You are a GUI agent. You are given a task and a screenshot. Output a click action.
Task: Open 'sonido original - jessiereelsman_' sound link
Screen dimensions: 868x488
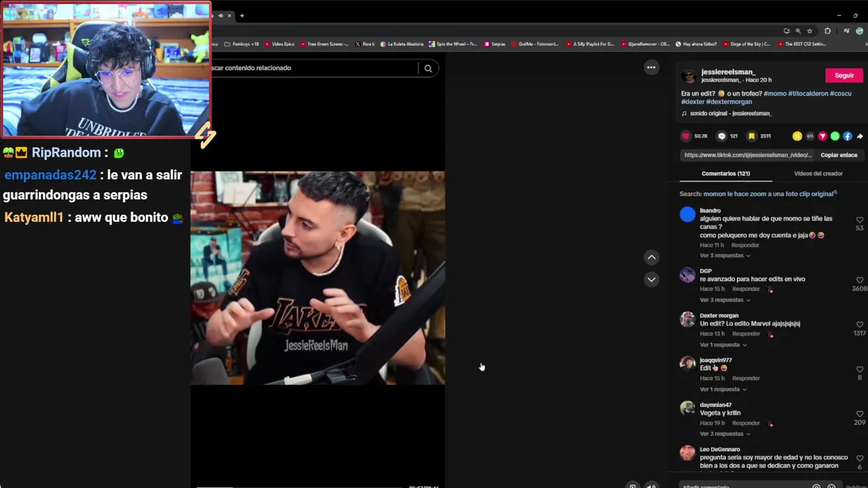click(x=726, y=114)
